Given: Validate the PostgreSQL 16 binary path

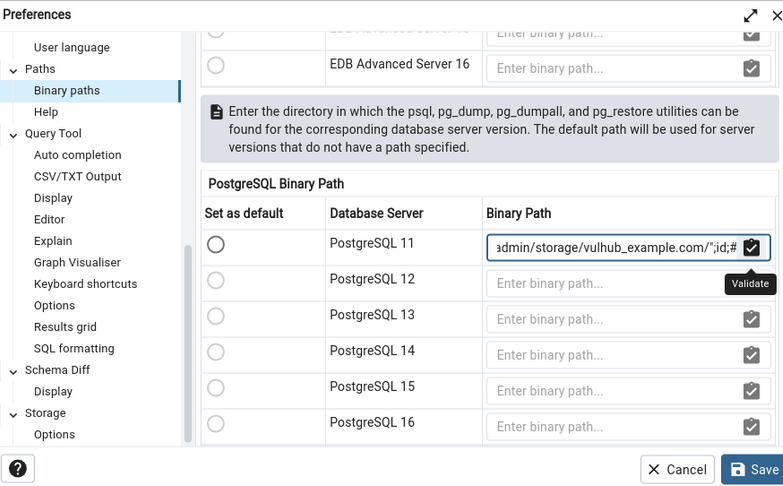Looking at the screenshot, I should pyautogui.click(x=751, y=427).
